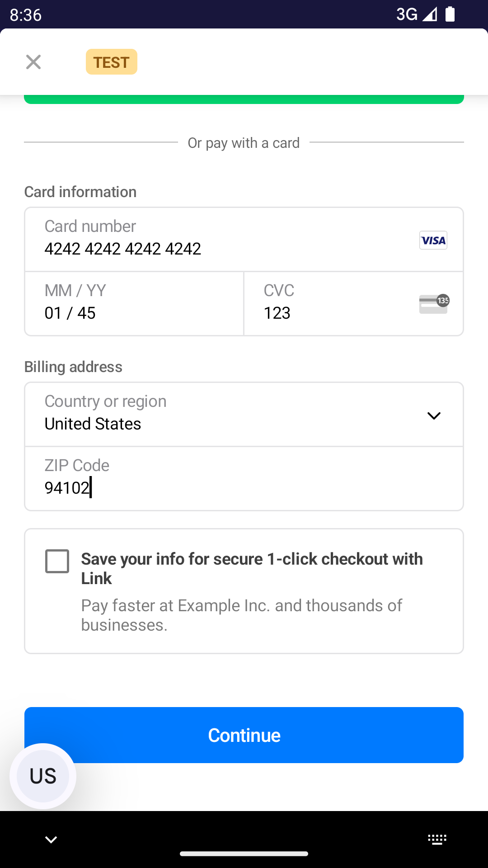
Task: Focus the MM / YY expiry field
Action: pos(134,304)
